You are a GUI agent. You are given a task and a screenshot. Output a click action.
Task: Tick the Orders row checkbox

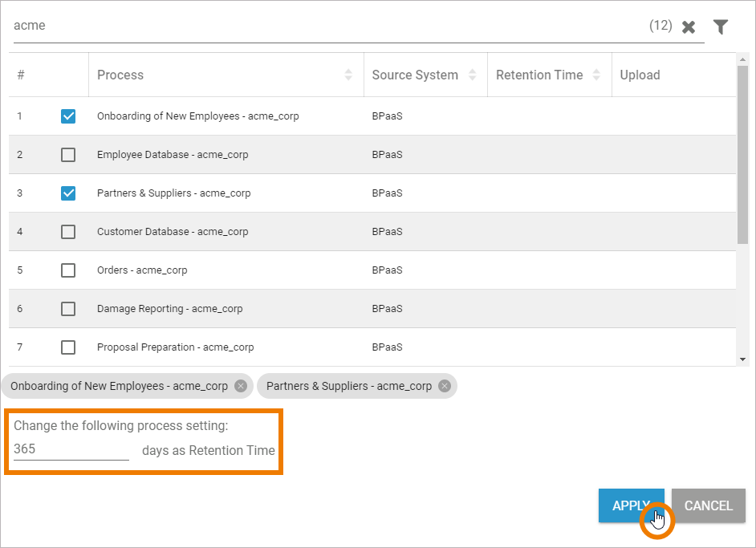(68, 270)
